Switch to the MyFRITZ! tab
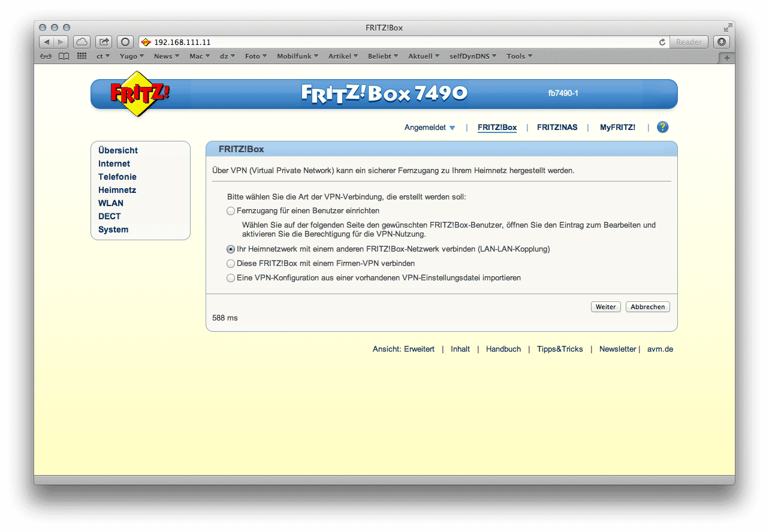Viewport: 769px width, 532px height. (x=617, y=128)
